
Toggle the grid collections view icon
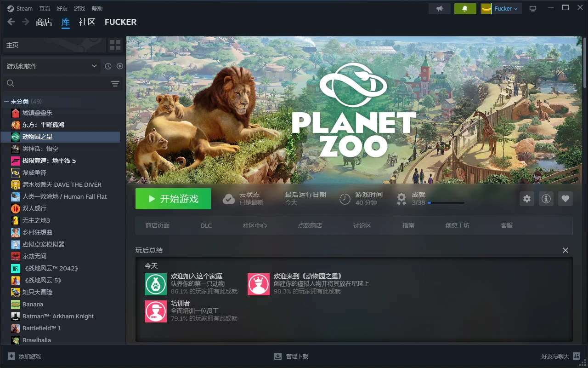(x=115, y=45)
